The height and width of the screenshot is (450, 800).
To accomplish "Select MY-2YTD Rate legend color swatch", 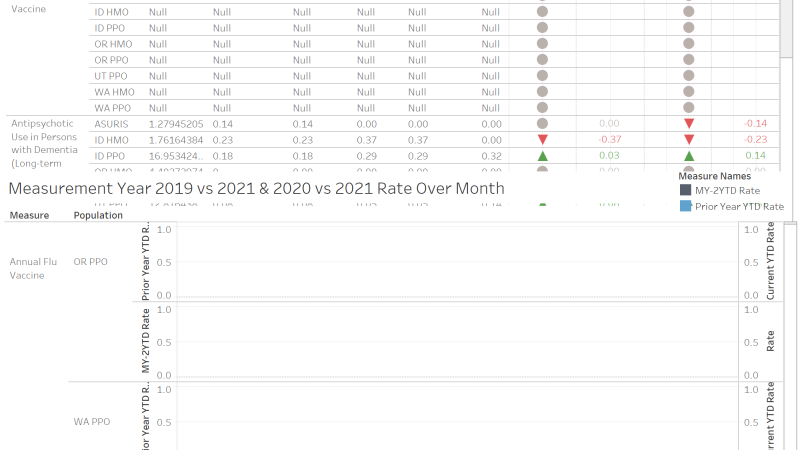I will tap(685, 190).
